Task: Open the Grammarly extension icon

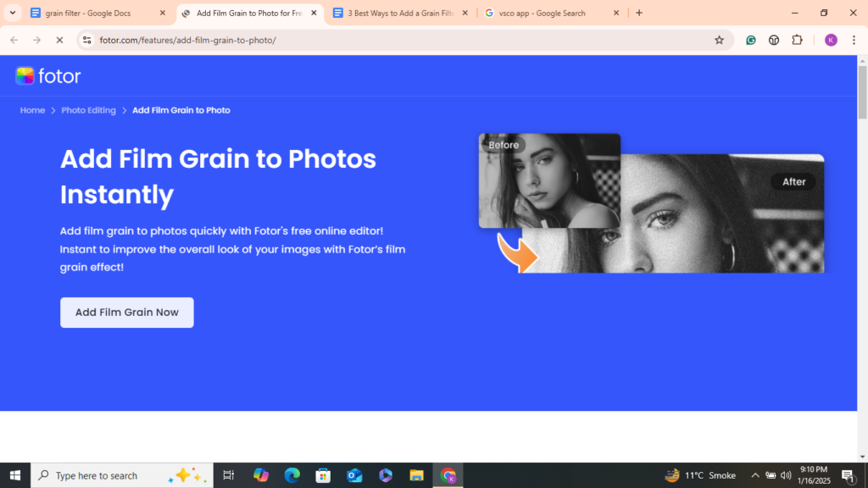Action: pos(751,40)
